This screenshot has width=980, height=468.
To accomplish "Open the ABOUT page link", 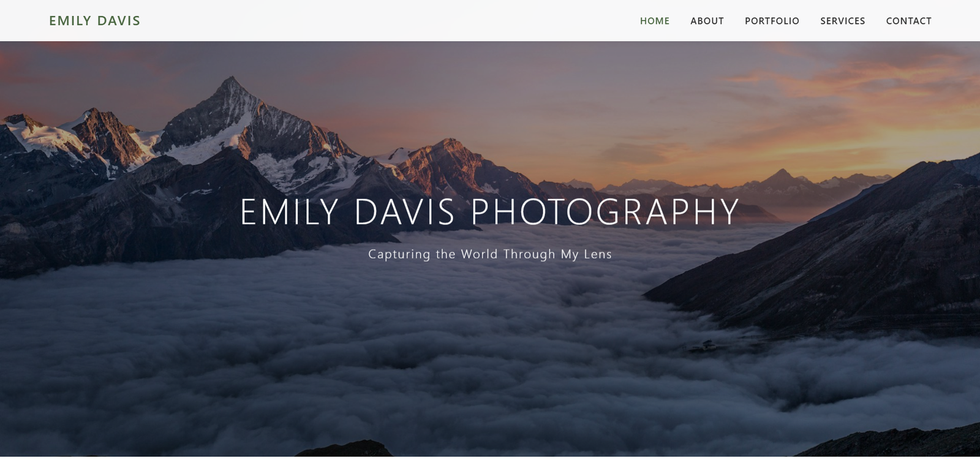I will pos(707,21).
